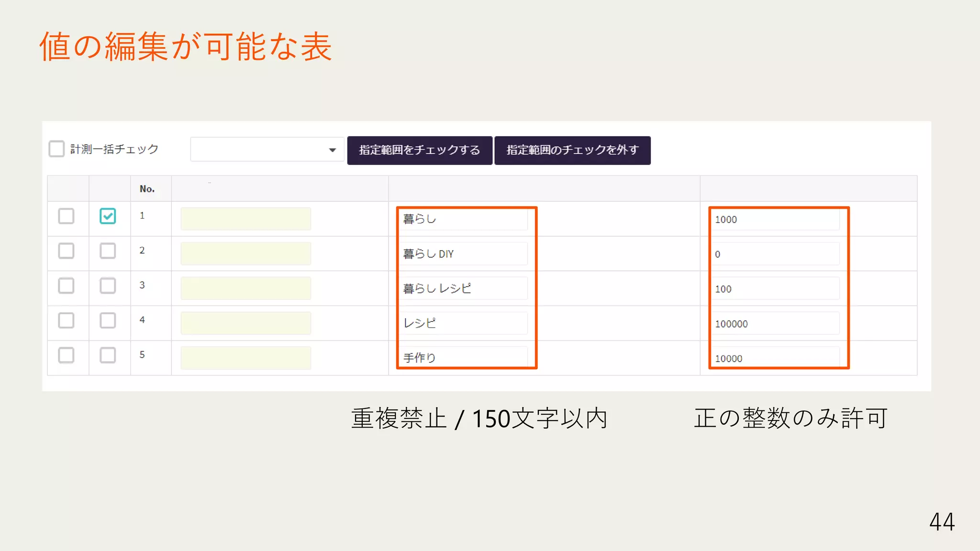Check the second-column checkbox in row 5
Image resolution: width=980 pixels, height=551 pixels.
(108, 355)
